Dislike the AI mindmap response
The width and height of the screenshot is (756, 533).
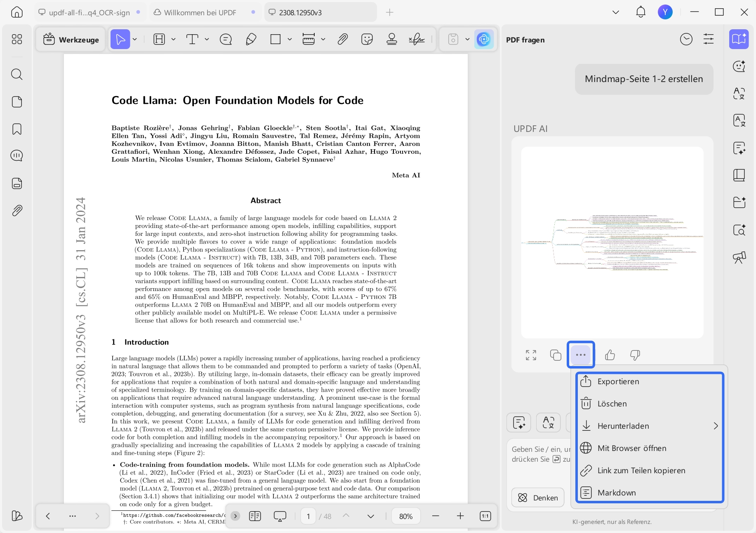coord(635,355)
